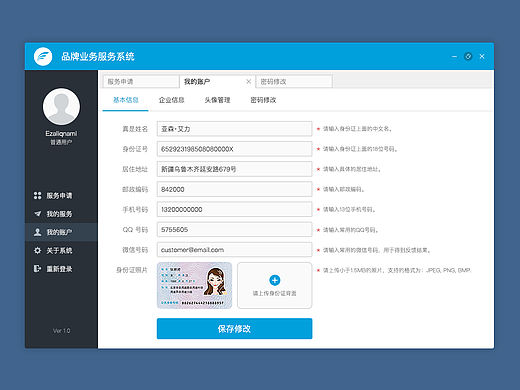Viewport: 520px width, 390px height.
Task: Click the 普通用户 label under the username
Action: tap(61, 142)
